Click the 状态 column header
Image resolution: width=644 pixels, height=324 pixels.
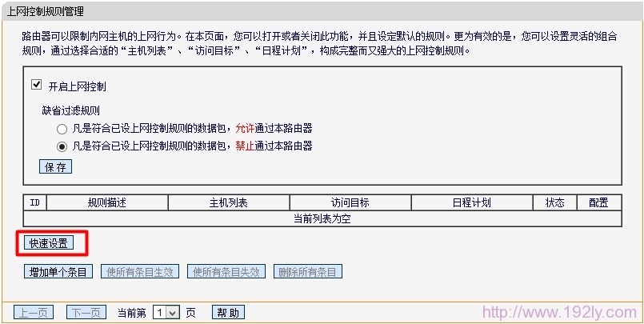[555, 202]
